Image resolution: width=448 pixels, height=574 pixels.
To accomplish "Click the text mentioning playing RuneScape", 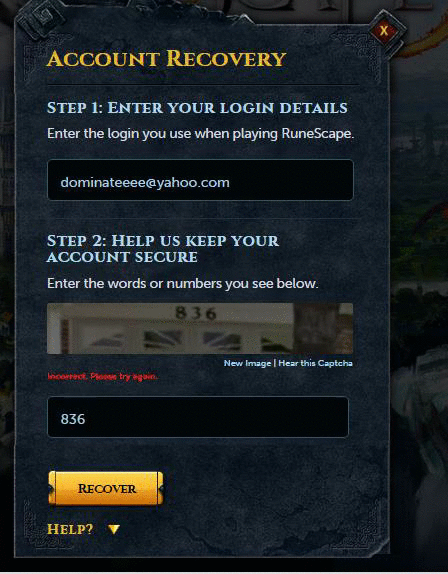I will [201, 134].
